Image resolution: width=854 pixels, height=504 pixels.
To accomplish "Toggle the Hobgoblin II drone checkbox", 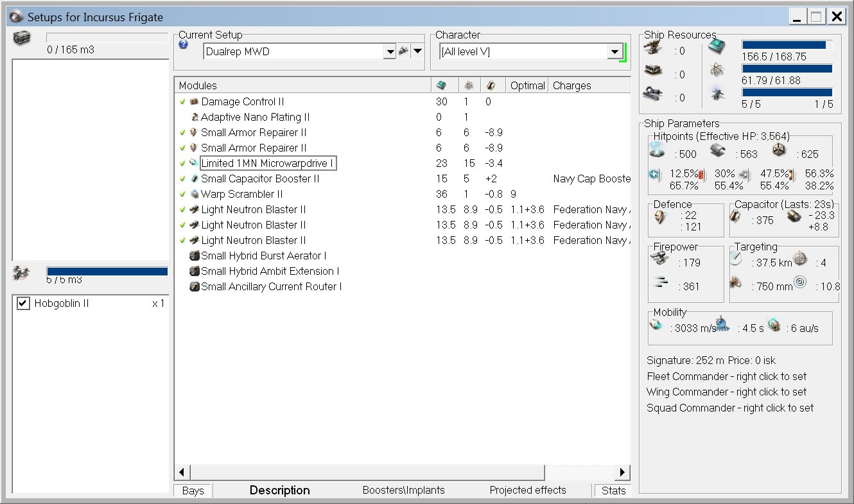I will click(x=23, y=303).
